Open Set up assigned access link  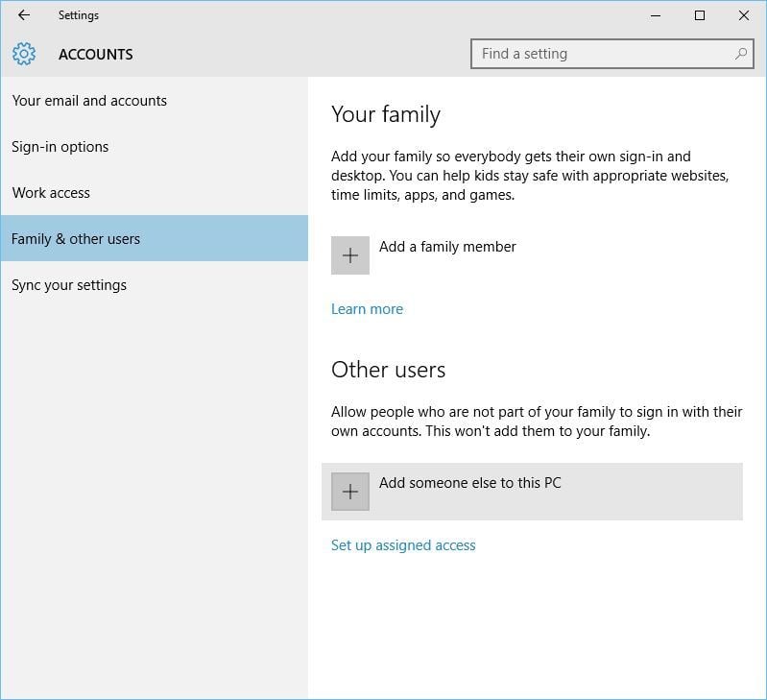(403, 545)
